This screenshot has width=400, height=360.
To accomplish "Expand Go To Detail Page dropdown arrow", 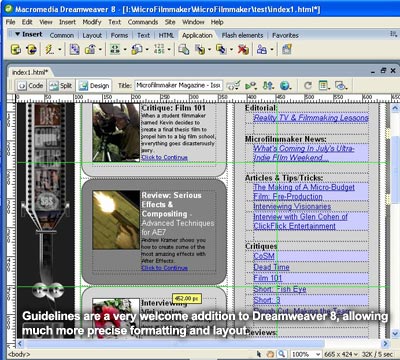I will [147, 50].
